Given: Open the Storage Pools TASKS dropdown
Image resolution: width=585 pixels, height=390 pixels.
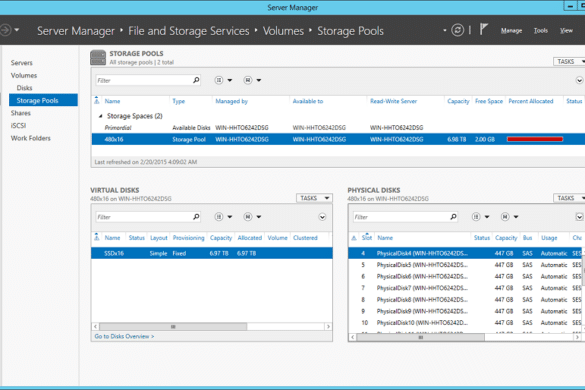Looking at the screenshot, I should [569, 62].
